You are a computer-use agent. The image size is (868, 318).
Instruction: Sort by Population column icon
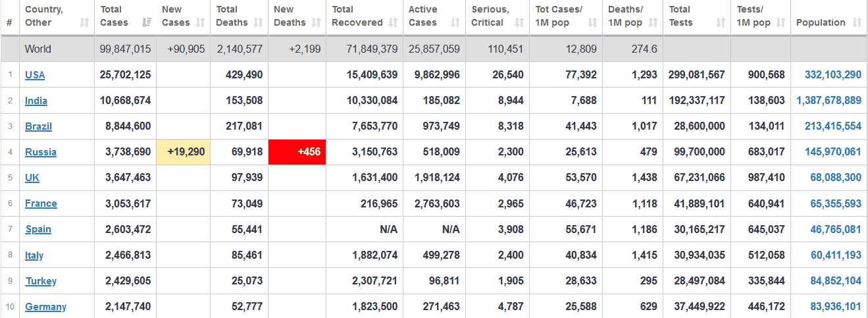[x=857, y=23]
